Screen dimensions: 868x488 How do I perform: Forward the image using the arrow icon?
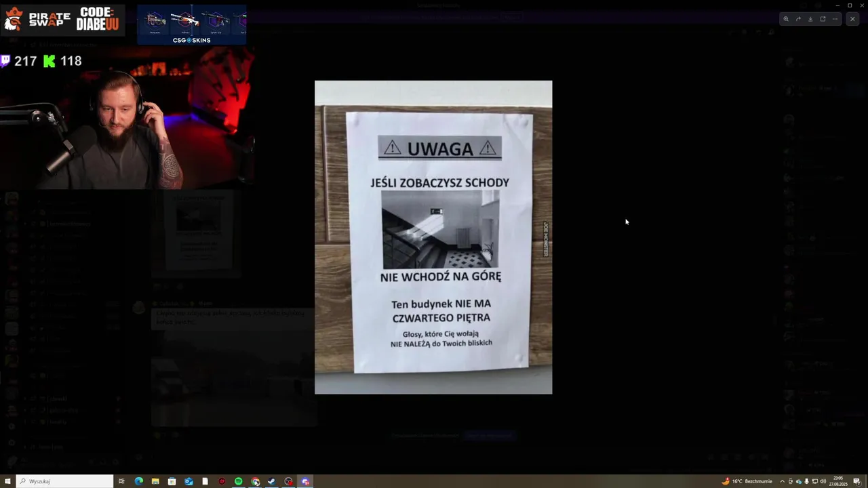[x=798, y=19]
